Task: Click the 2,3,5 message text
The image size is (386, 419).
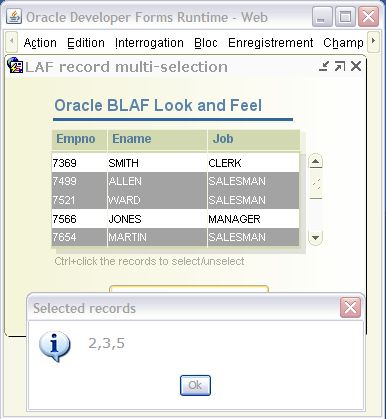Action: [x=107, y=343]
